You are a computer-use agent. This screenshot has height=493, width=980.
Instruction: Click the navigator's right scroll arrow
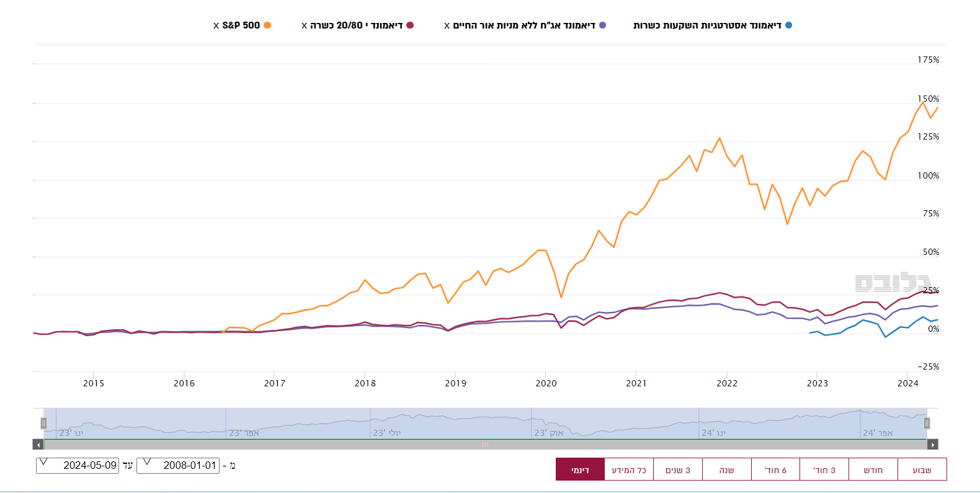pyautogui.click(x=932, y=444)
